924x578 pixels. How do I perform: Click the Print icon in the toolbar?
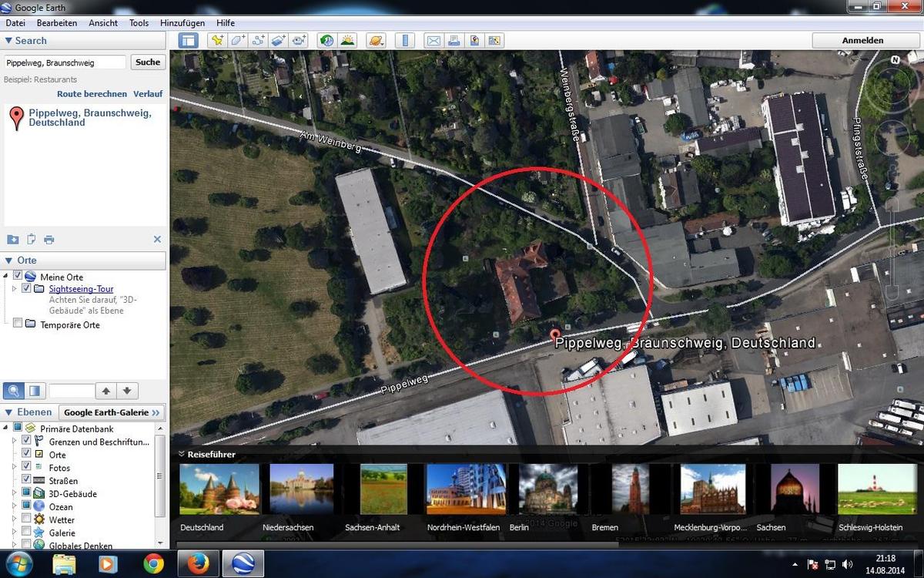click(454, 40)
